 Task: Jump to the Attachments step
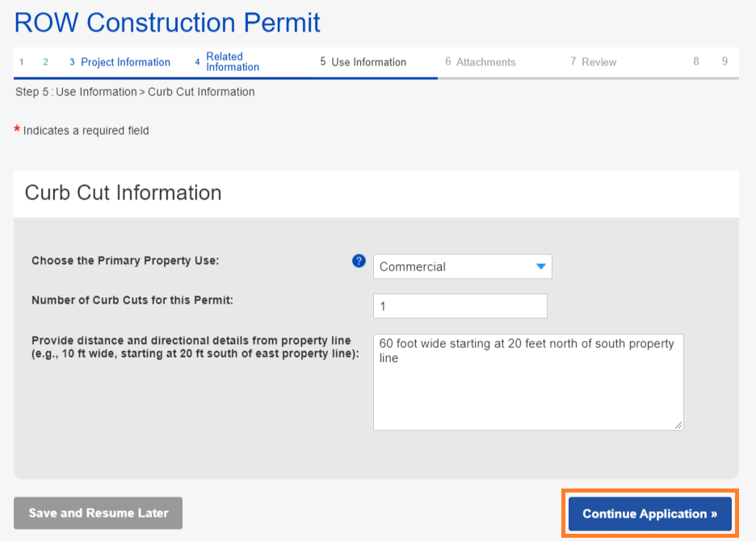point(480,62)
